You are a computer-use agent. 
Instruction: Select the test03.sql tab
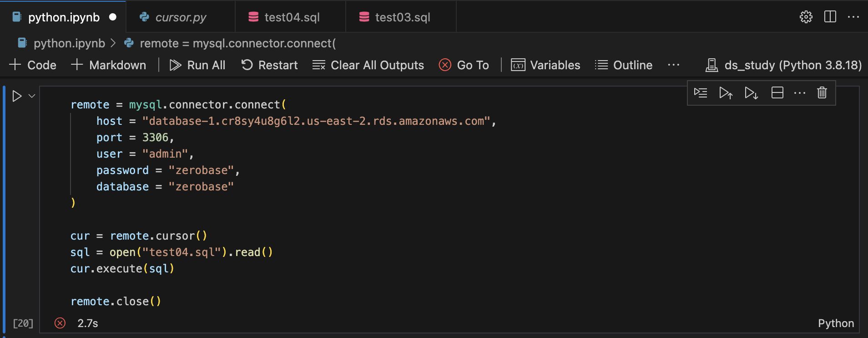[402, 17]
